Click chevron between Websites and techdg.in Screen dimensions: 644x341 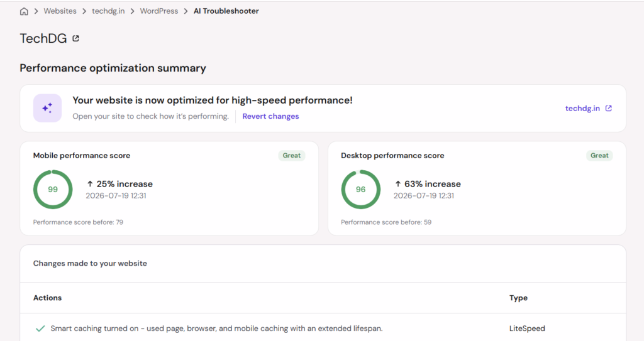(84, 11)
